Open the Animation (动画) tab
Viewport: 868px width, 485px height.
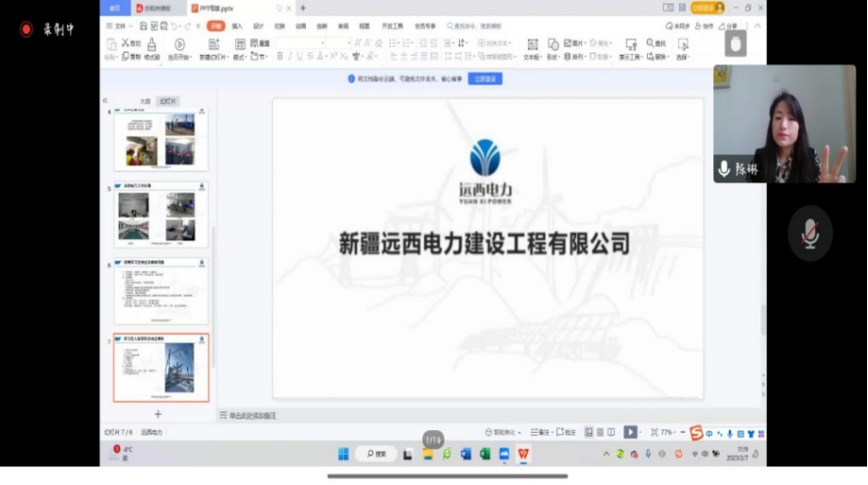(300, 26)
